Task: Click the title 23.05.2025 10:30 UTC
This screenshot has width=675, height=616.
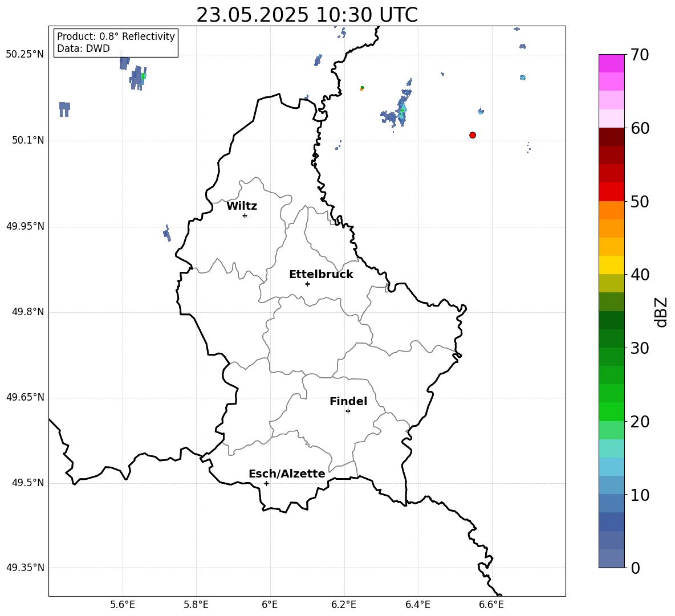Action: point(307,15)
